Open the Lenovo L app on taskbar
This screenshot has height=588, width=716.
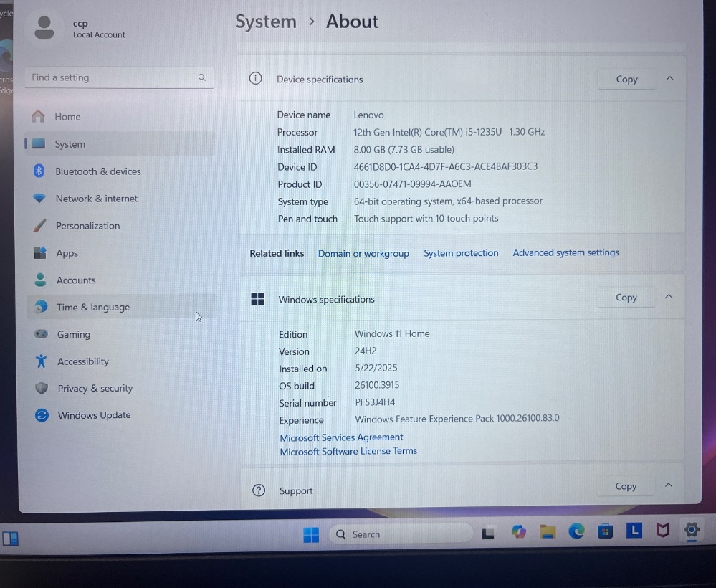pos(634,531)
